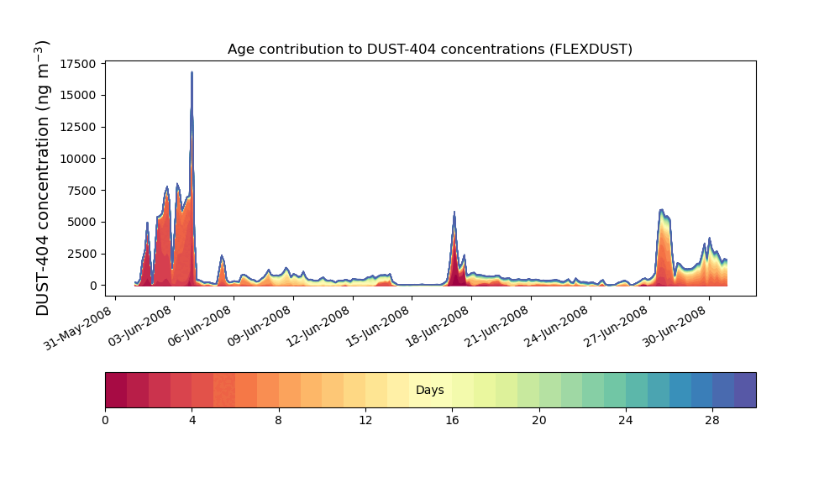The image size is (840, 504).
Task: Click the x-axis date 27-Jun-2008
Action: coord(616,326)
